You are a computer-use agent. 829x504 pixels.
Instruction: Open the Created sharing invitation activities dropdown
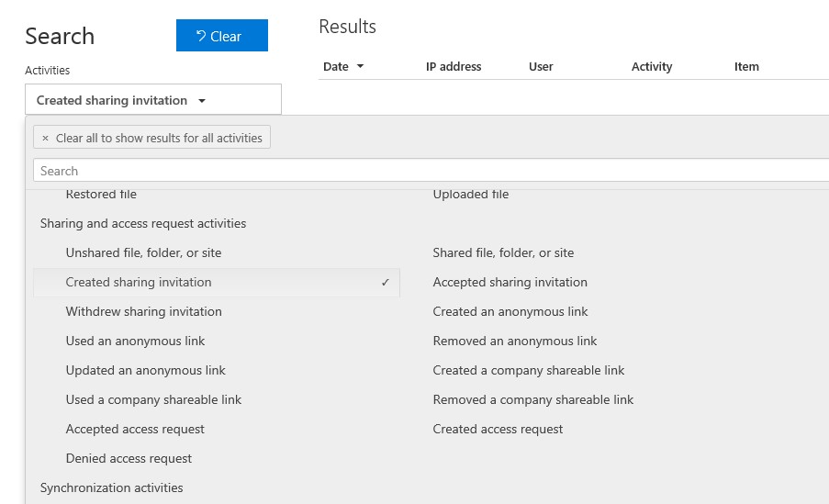152,99
